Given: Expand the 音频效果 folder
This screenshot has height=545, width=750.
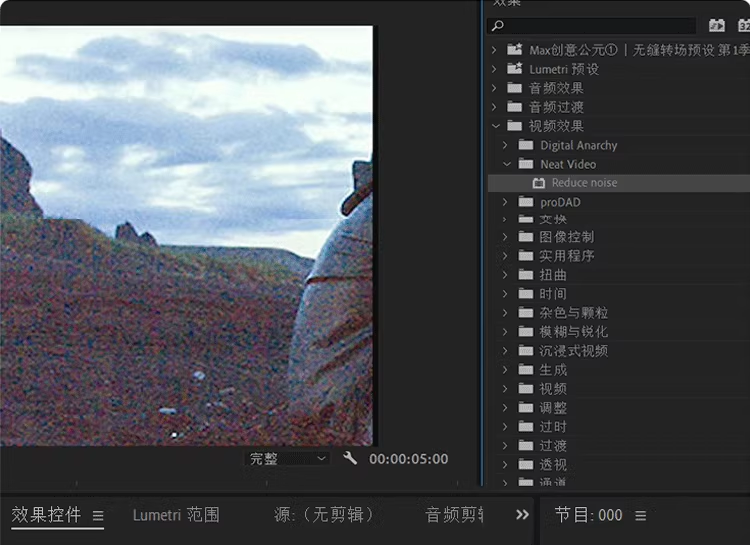Looking at the screenshot, I should tap(494, 88).
